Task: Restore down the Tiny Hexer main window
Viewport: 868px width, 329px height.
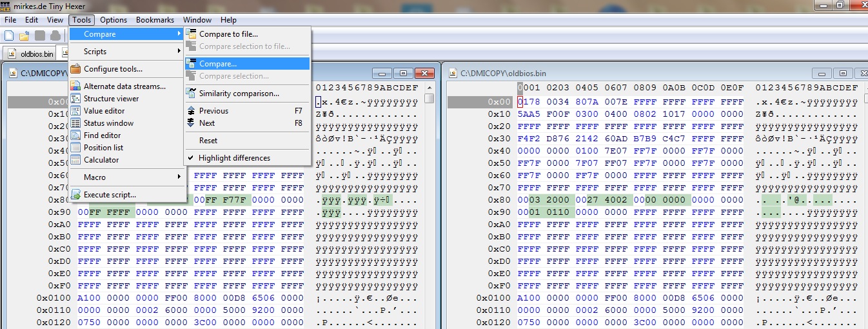Action: point(840,5)
